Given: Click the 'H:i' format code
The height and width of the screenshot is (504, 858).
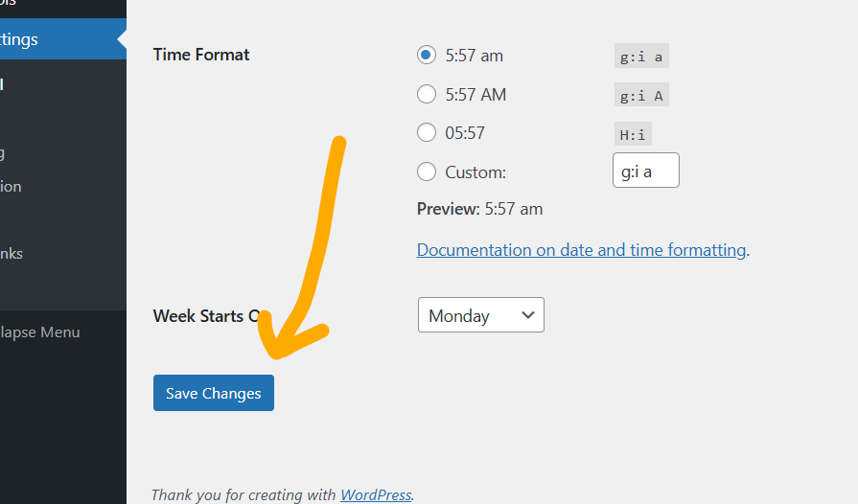Looking at the screenshot, I should tap(633, 134).
